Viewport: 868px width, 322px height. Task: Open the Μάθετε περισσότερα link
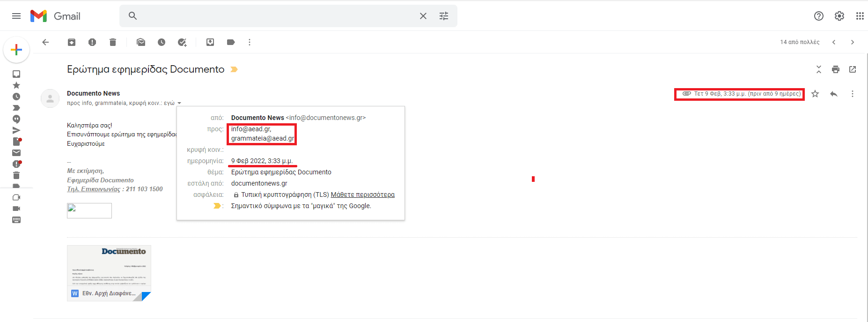[363, 195]
